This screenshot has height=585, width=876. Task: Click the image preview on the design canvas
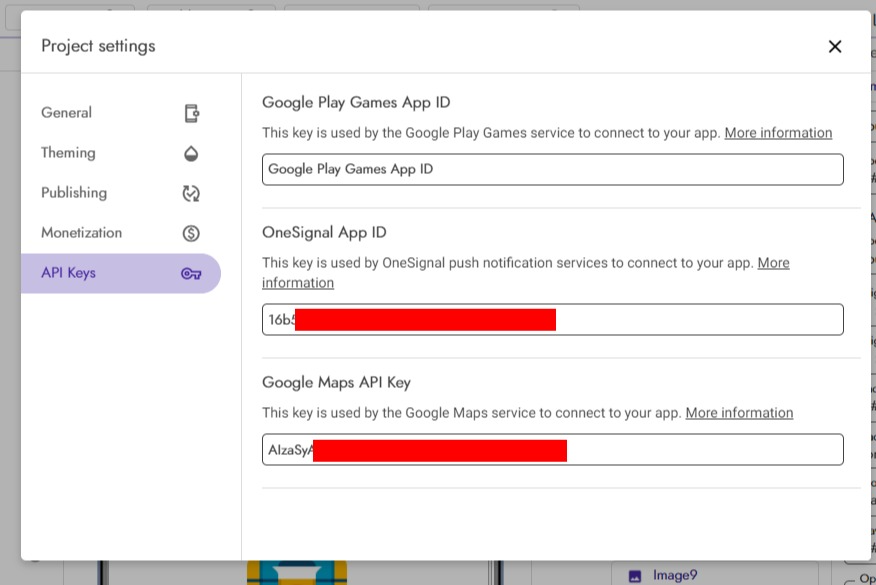point(296,573)
